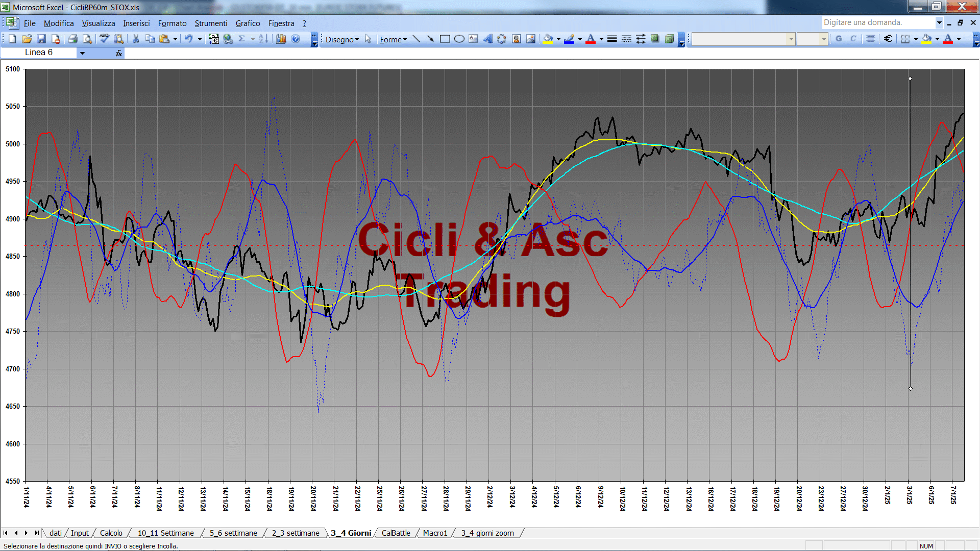Insert diagram or organization chart

[x=502, y=39]
